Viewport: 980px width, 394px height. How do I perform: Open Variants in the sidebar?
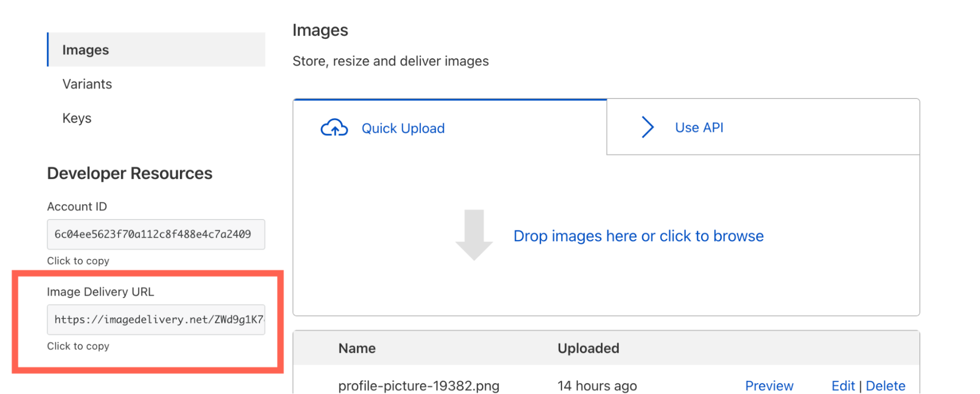point(87,84)
